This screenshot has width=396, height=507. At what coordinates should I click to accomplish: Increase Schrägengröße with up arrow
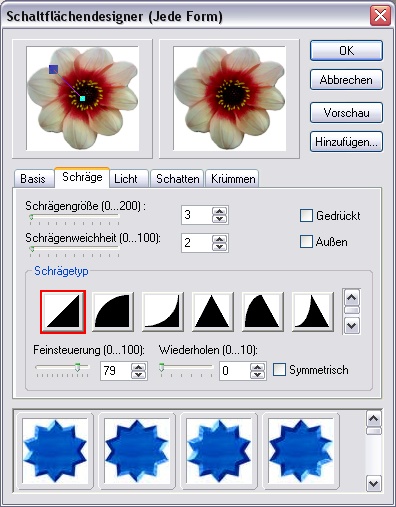click(219, 211)
